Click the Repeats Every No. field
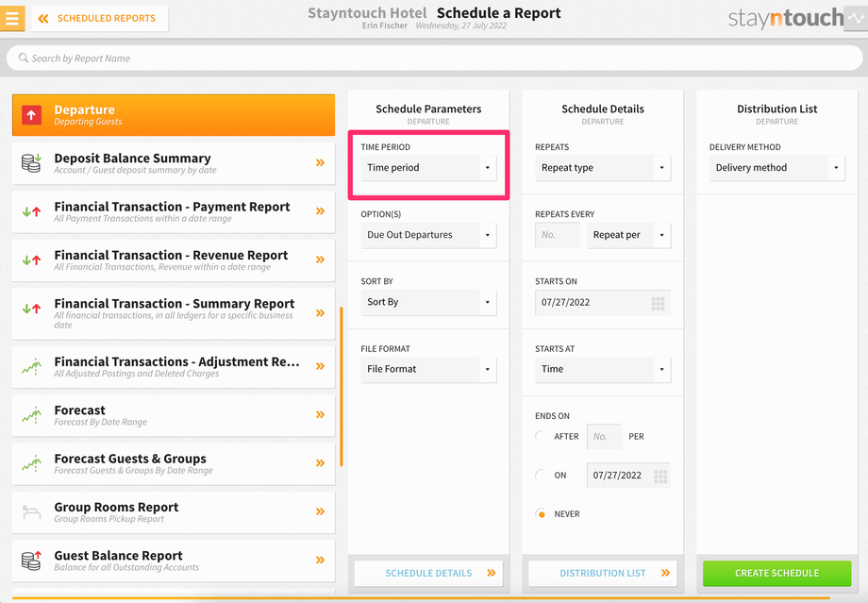Screen dimensions: 868x603 (x=558, y=235)
